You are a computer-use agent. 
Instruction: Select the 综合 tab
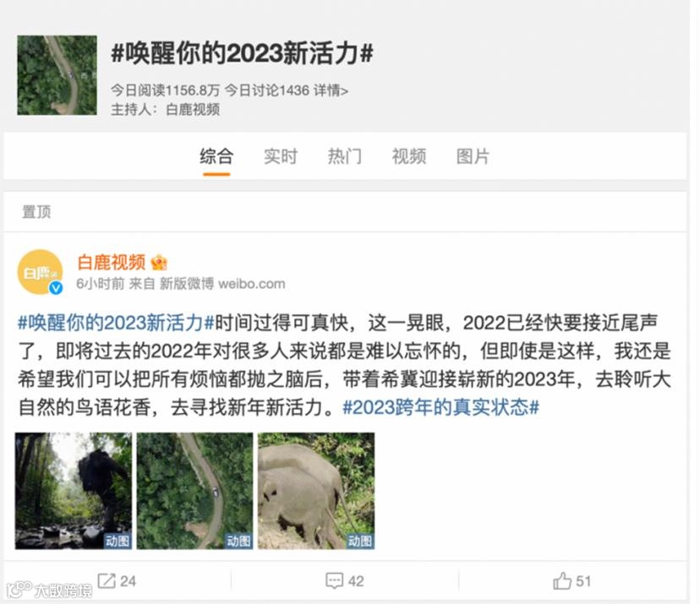(216, 156)
